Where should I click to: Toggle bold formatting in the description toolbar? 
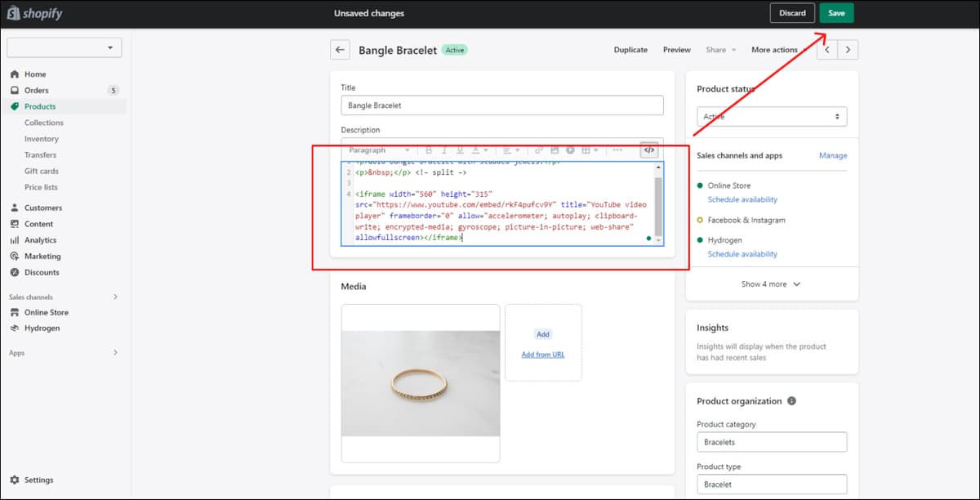click(x=428, y=150)
